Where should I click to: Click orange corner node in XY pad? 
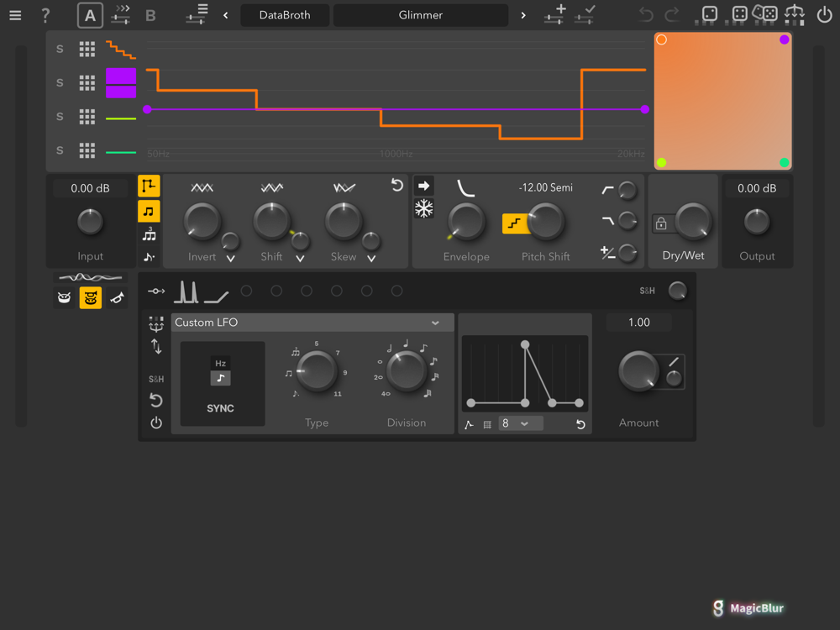pos(662,39)
